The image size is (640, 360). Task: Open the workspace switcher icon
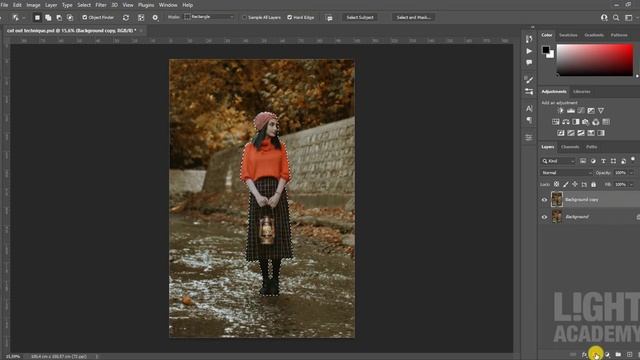point(629,18)
